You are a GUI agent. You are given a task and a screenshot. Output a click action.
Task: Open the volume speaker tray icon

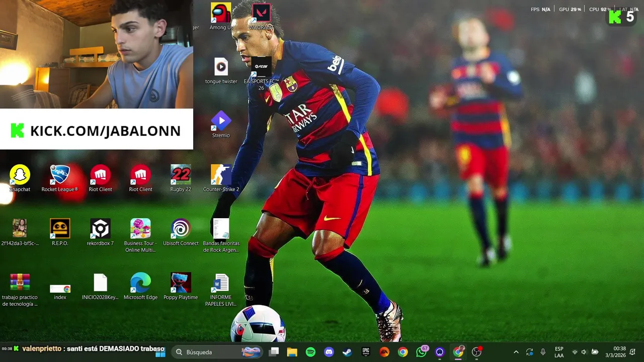(x=584, y=352)
